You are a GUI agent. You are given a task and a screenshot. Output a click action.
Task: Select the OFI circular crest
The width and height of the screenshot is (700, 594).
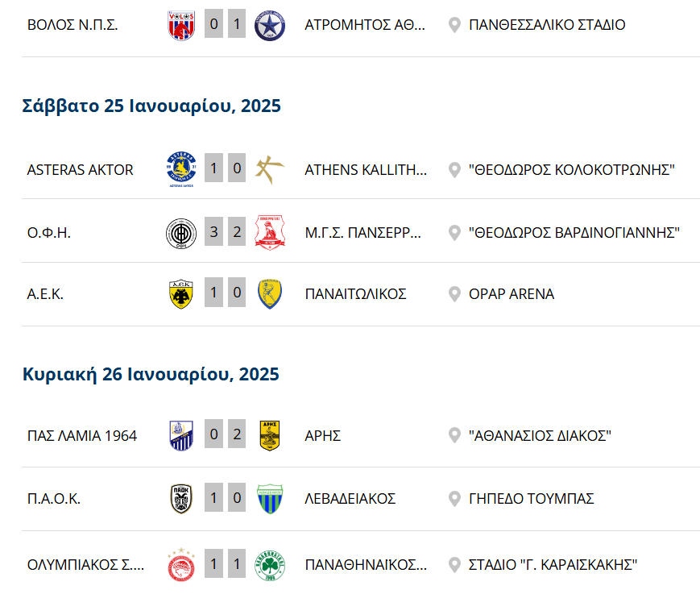pos(181,233)
